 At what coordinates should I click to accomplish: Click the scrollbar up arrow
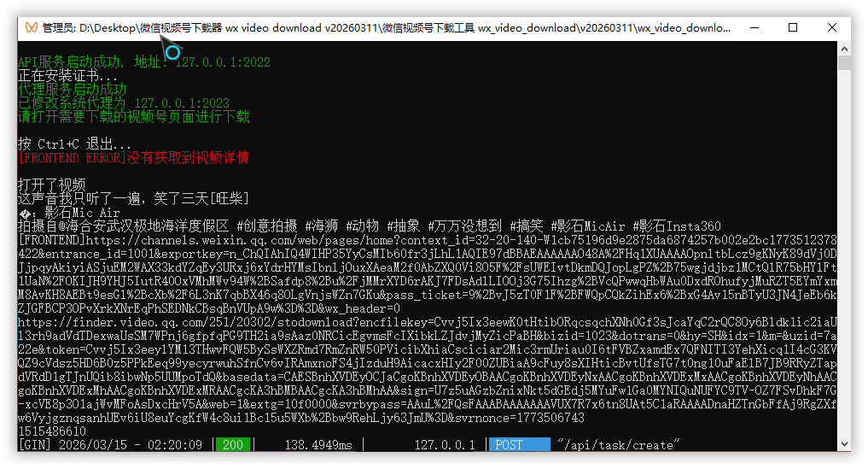point(844,49)
